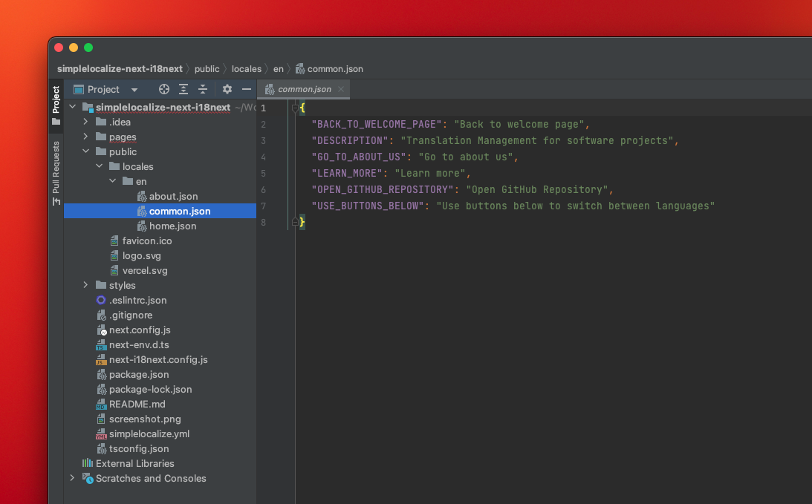The image size is (812, 504).
Task: Click the locales breadcrumb
Action: click(x=247, y=69)
